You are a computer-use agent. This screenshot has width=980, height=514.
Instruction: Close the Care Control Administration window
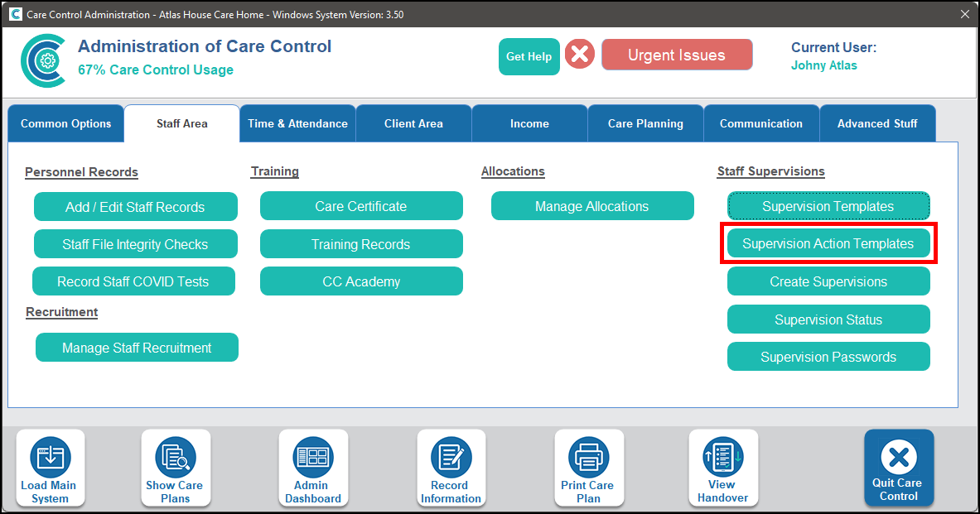[x=964, y=14]
